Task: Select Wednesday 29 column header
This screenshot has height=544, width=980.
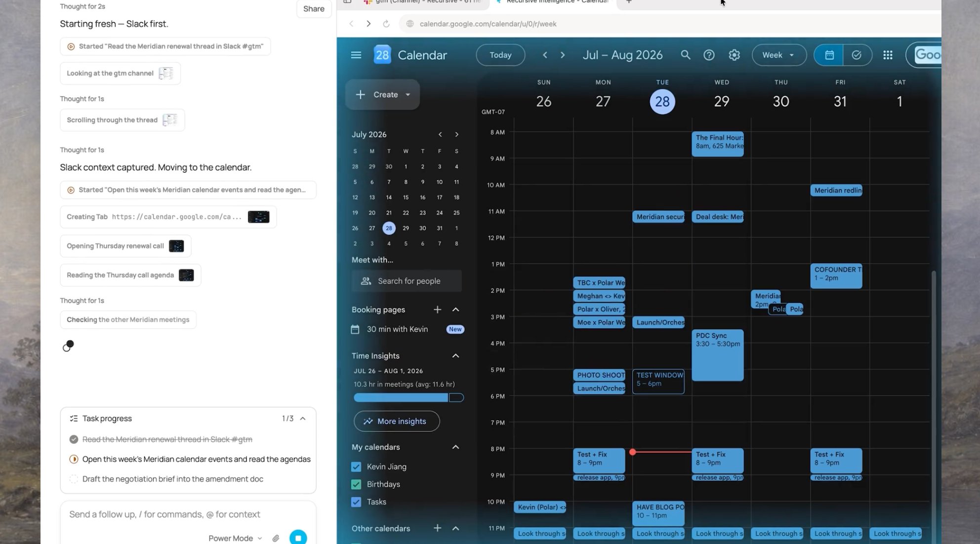Action: pos(722,101)
